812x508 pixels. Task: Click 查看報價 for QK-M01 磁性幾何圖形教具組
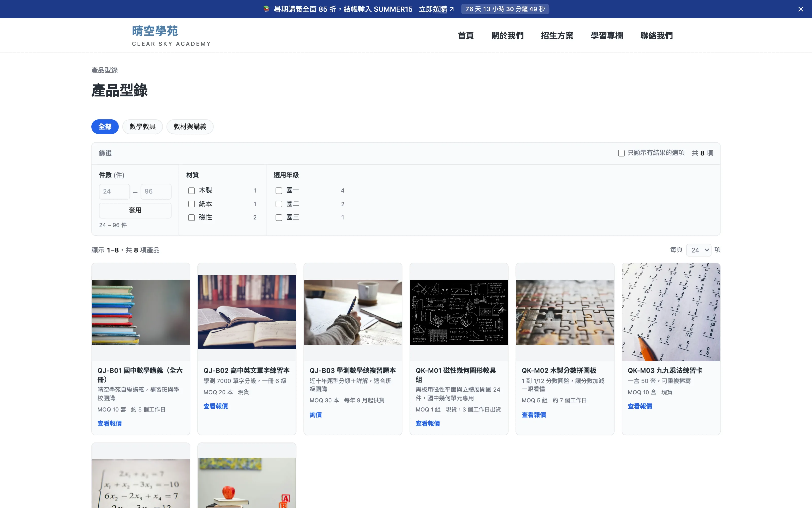click(428, 424)
